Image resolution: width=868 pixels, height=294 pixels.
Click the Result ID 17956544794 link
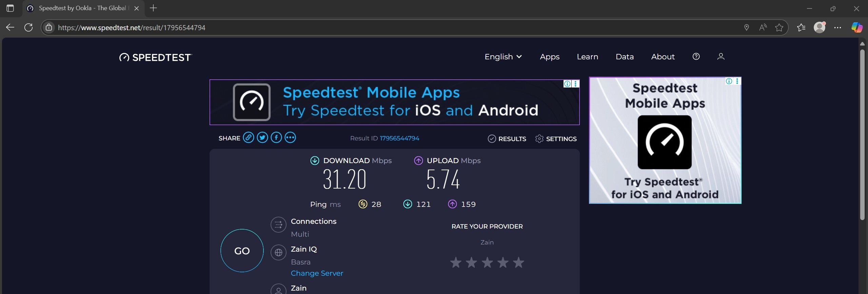point(399,138)
